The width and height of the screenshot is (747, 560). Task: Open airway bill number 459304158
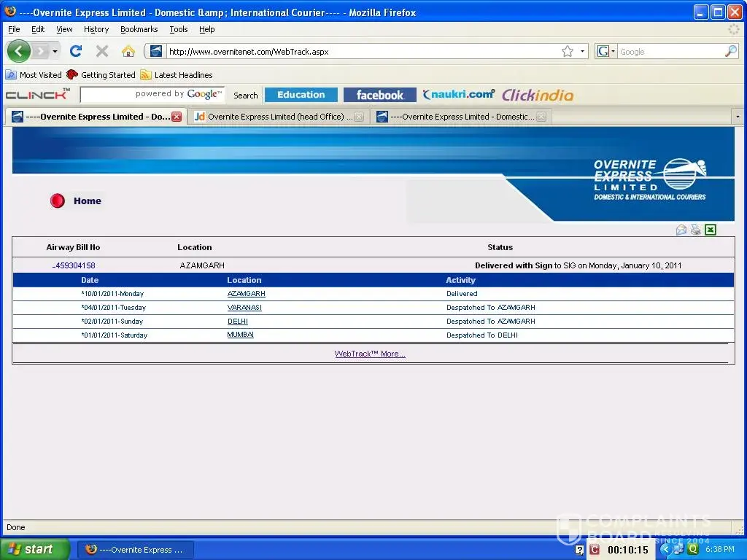click(x=74, y=265)
